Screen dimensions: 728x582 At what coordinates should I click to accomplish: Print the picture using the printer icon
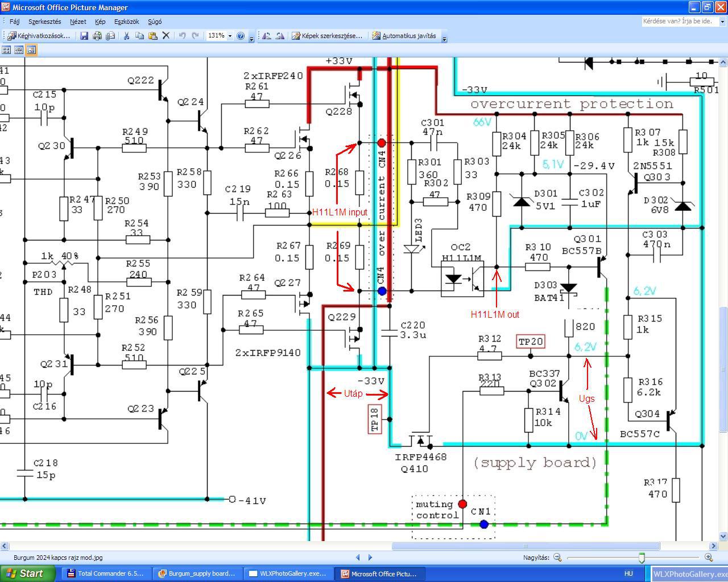click(x=97, y=36)
